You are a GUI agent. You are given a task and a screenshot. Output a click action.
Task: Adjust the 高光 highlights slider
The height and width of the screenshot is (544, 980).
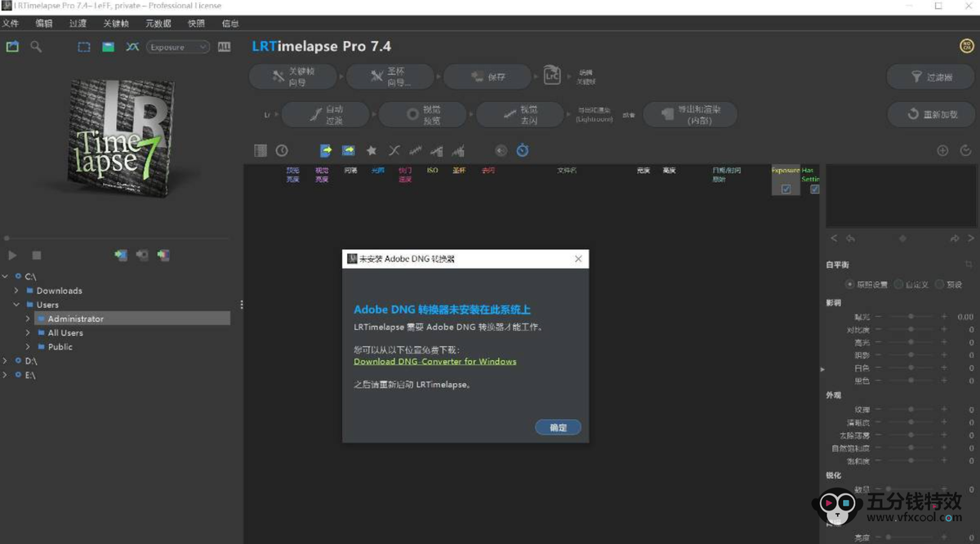[912, 343]
